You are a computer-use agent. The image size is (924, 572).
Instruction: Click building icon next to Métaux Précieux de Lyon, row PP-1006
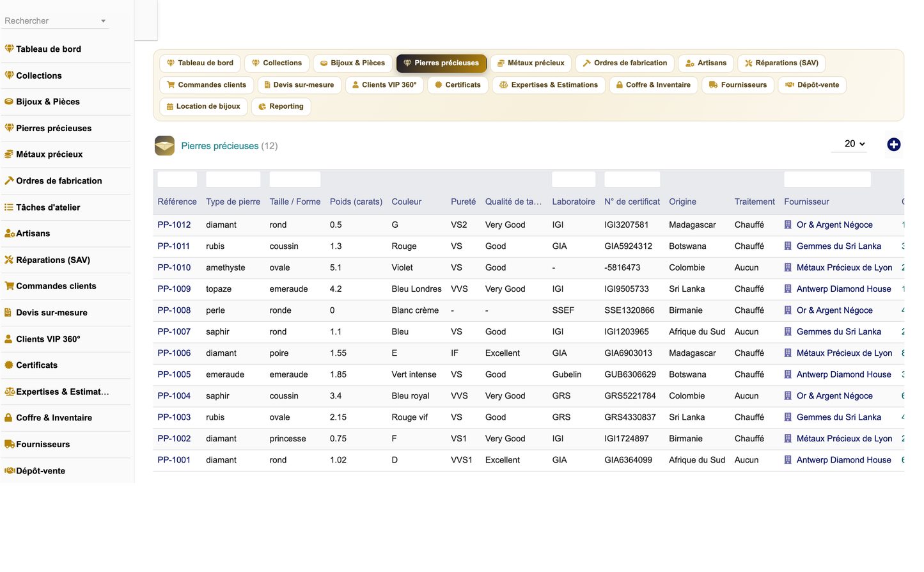788,353
